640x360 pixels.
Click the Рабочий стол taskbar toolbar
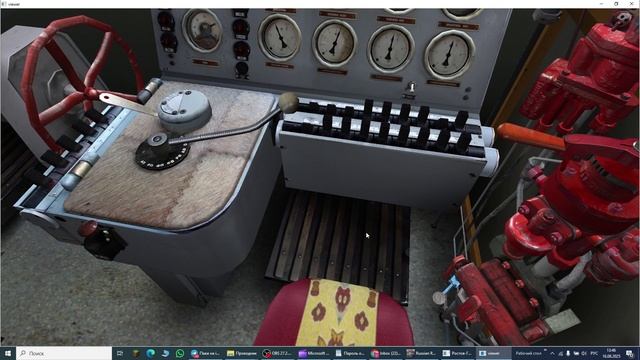529,353
